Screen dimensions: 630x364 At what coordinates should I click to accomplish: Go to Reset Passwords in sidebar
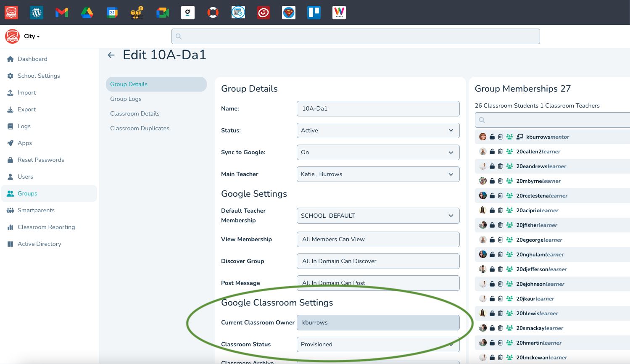(x=41, y=160)
